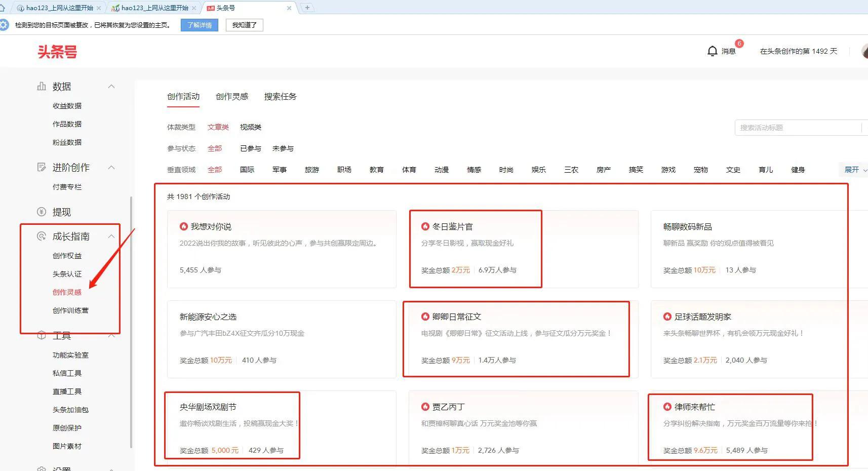This screenshot has height=471, width=868.
Task: Open the 数据 section via its bar-chart icon
Action: click(x=42, y=86)
